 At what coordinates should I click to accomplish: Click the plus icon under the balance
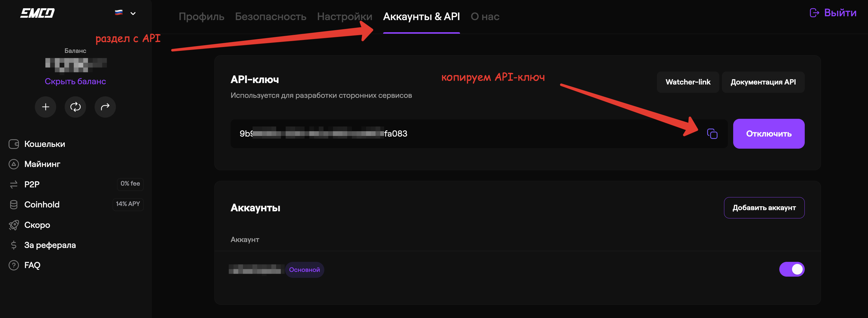pyautogui.click(x=46, y=107)
